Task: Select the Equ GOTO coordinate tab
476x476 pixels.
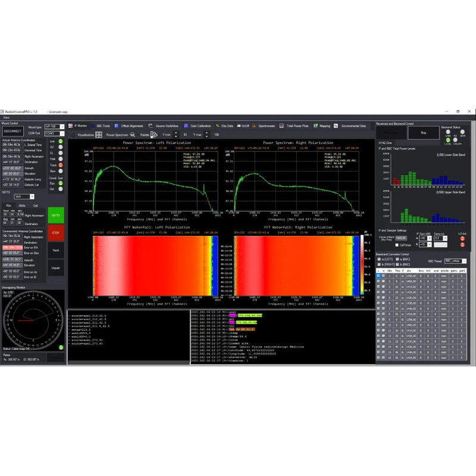Action: [9, 205]
